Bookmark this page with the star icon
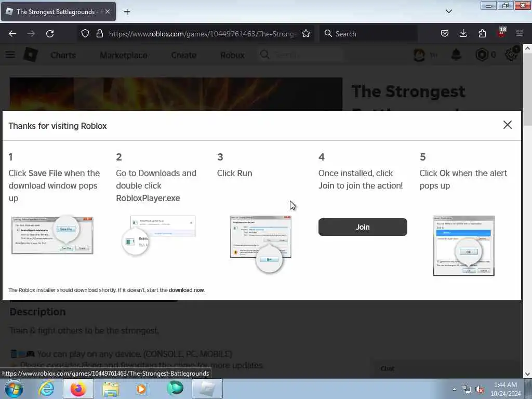Viewport: 532px width, 399px height. click(306, 34)
